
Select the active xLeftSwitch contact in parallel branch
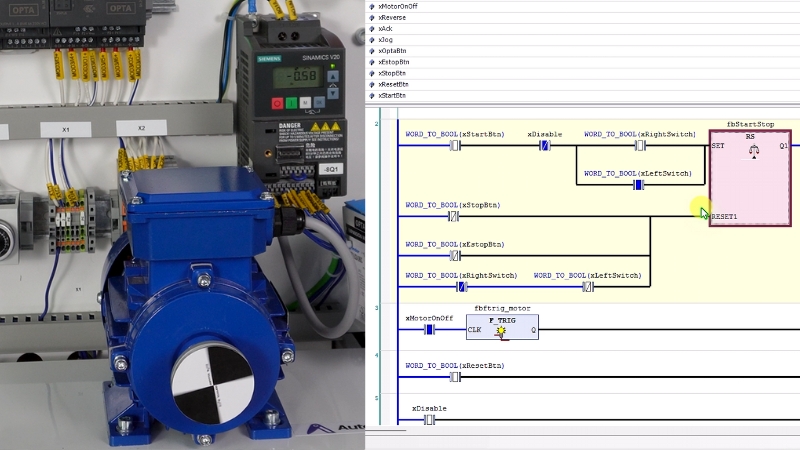click(x=638, y=185)
